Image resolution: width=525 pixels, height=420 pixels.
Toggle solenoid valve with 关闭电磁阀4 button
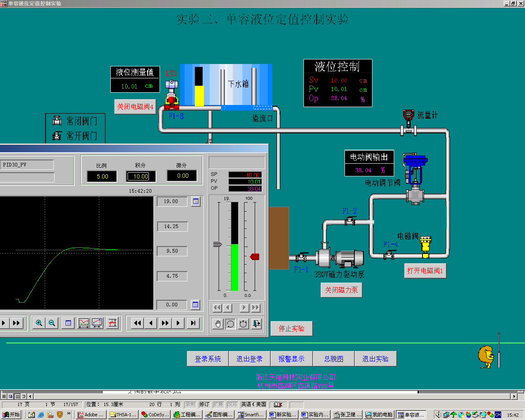click(135, 107)
